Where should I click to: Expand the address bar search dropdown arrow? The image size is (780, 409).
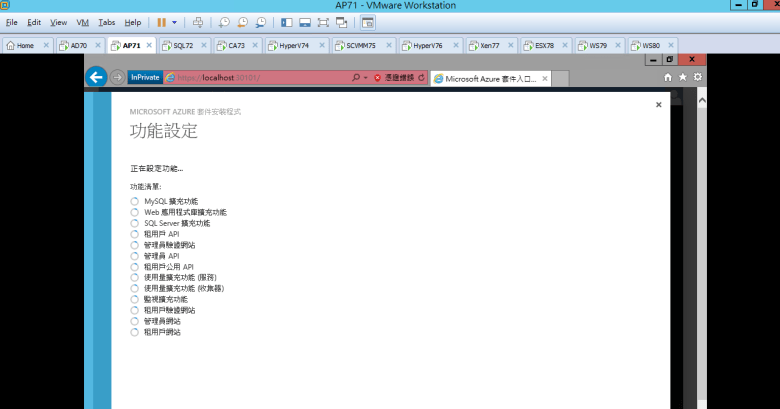[366, 77]
